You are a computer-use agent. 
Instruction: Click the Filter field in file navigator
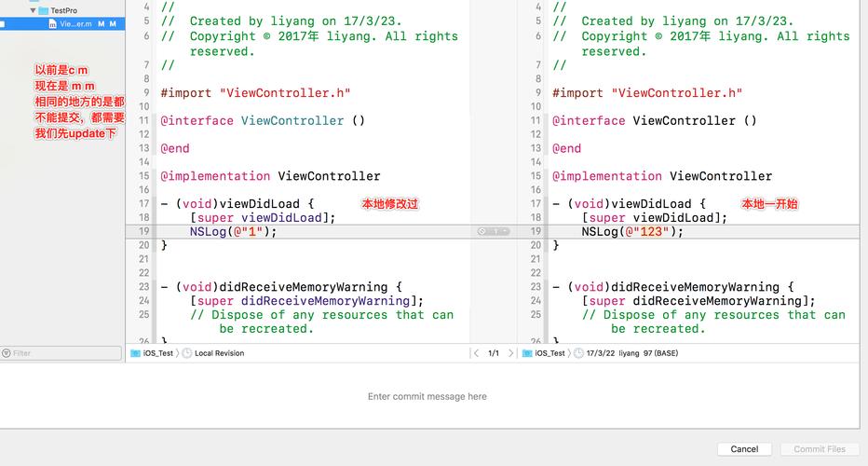[61, 353]
